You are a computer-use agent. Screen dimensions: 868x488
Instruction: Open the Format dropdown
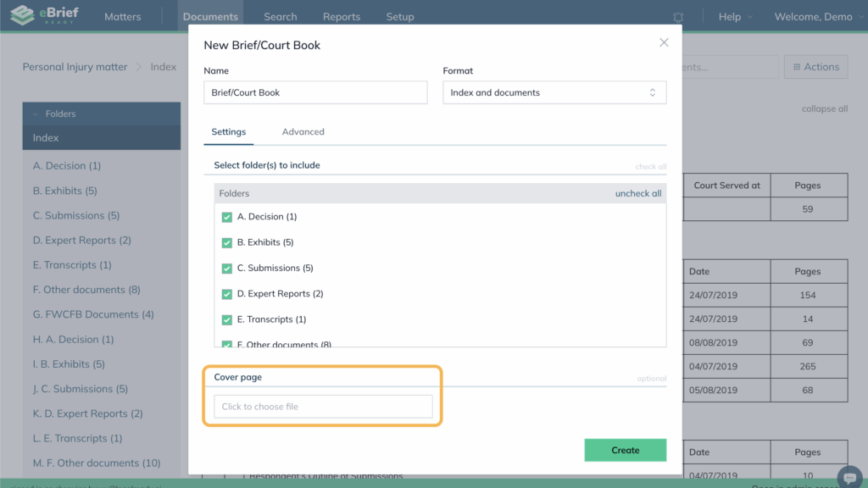click(x=554, y=92)
